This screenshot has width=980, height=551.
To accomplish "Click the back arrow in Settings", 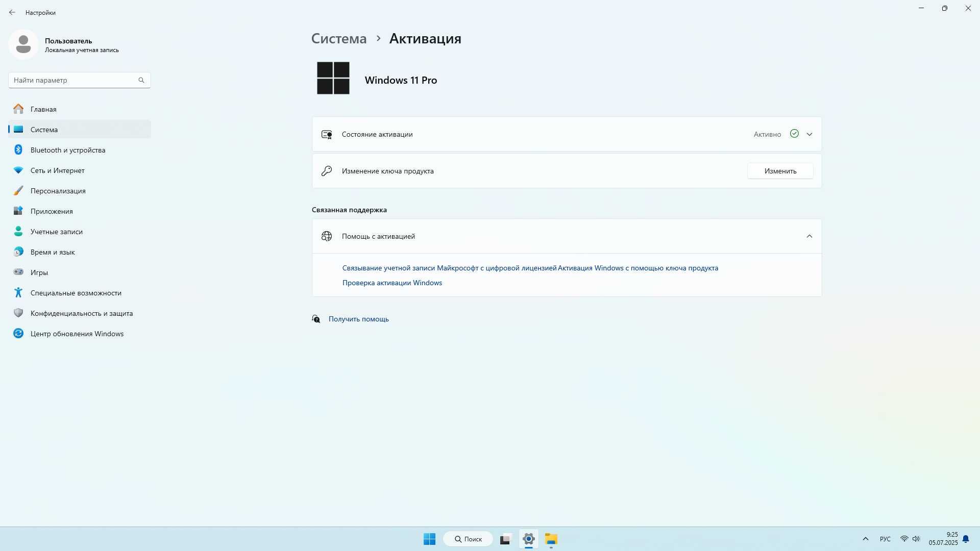I will pos(12,12).
